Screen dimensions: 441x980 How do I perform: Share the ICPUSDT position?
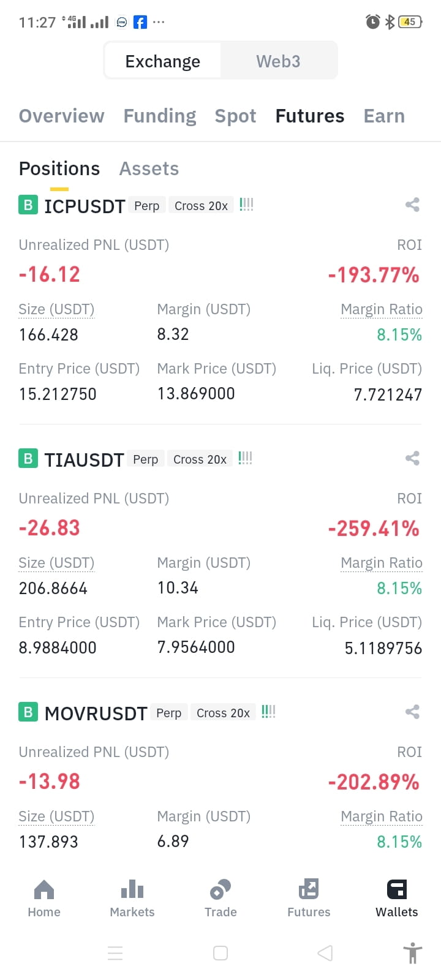tap(412, 205)
